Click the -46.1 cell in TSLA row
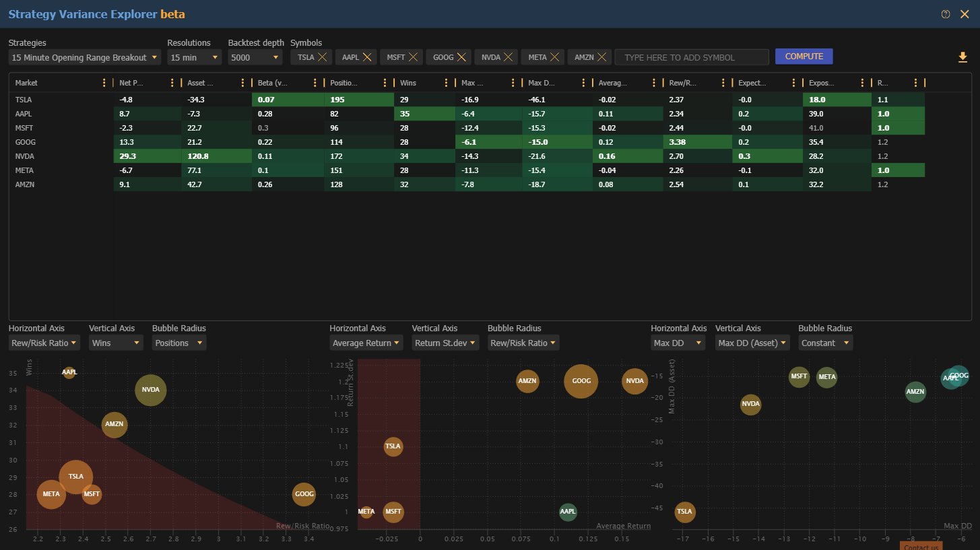Screen dimensions: 980x550 [557, 99]
